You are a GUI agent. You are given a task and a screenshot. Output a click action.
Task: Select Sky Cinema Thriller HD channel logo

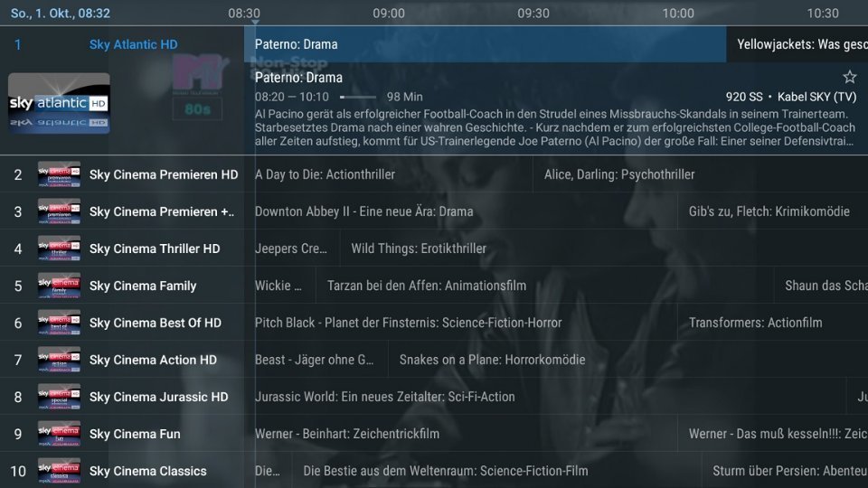point(59,249)
